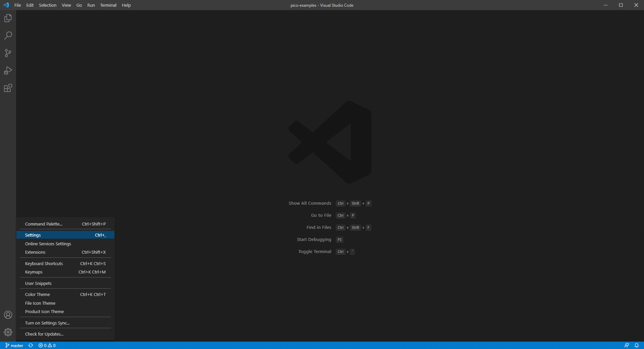Click the Toggle Terminal hint text
The width and height of the screenshot is (644, 349).
click(x=314, y=251)
